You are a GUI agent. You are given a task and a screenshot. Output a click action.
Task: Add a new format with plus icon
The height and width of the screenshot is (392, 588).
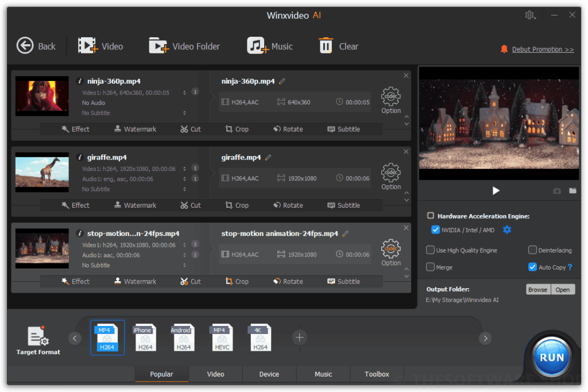(299, 337)
